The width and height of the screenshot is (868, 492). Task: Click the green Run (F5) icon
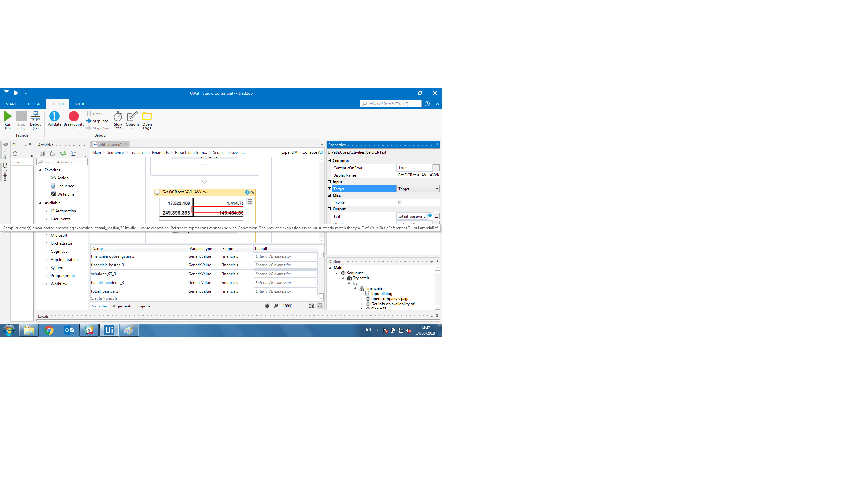click(x=7, y=117)
